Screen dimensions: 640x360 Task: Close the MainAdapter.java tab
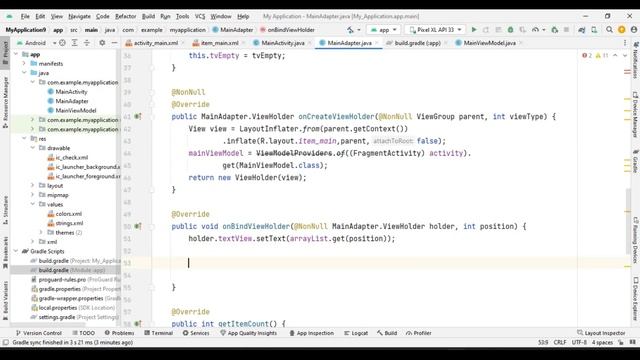coord(376,43)
